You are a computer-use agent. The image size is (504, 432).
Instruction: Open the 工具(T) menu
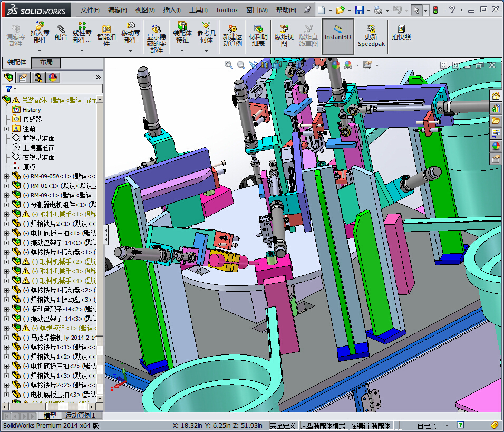pyautogui.click(x=198, y=10)
